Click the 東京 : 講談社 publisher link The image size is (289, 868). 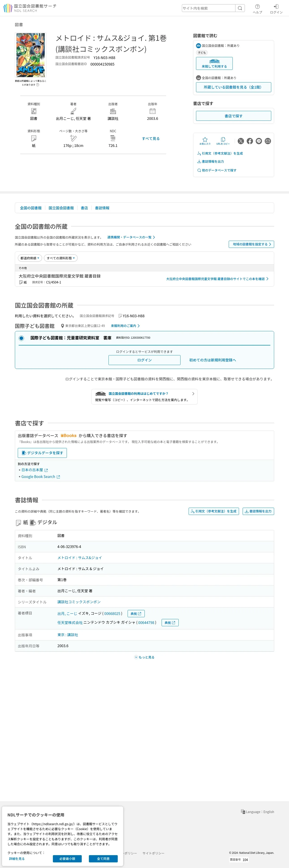coord(68,635)
